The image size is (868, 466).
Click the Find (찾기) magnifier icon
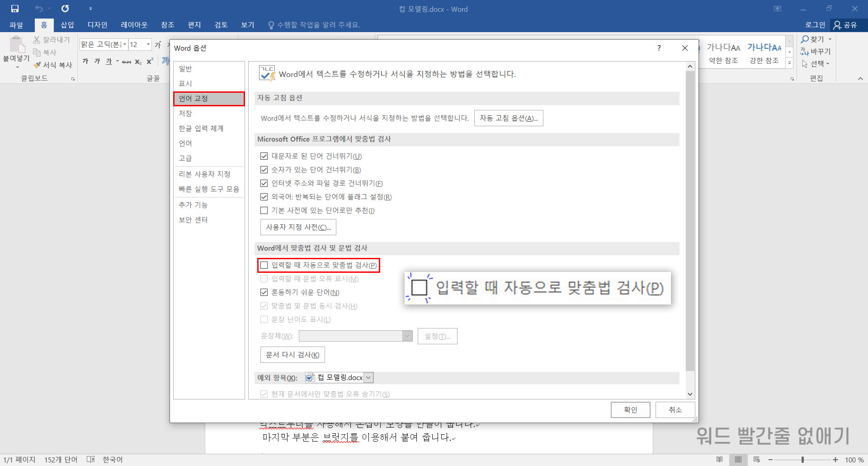click(805, 39)
